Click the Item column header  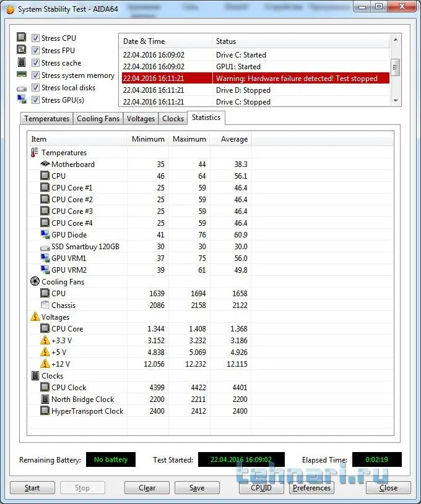[x=77, y=139]
